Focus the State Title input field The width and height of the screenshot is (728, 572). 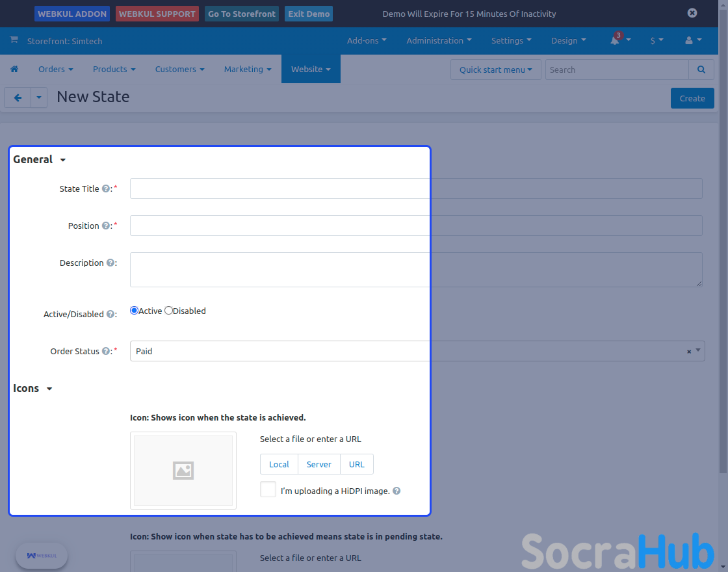tap(416, 188)
